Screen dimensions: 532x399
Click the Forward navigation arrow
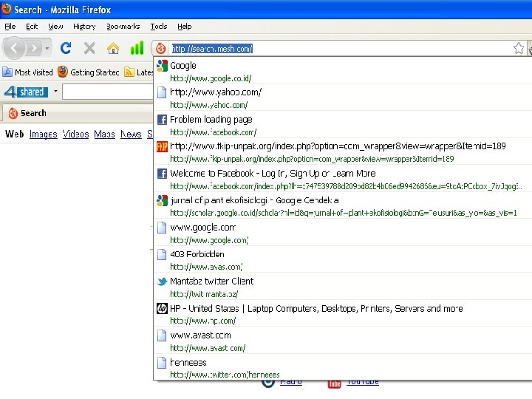coord(34,48)
